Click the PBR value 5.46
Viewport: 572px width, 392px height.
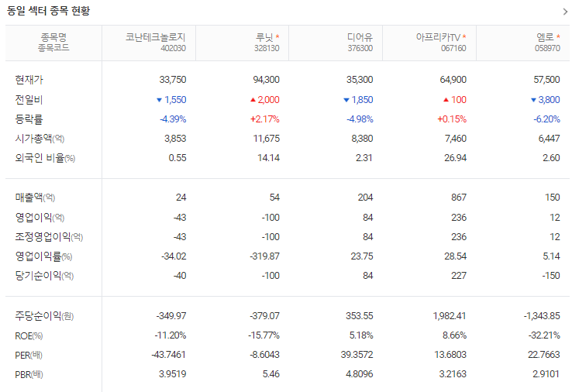click(271, 374)
